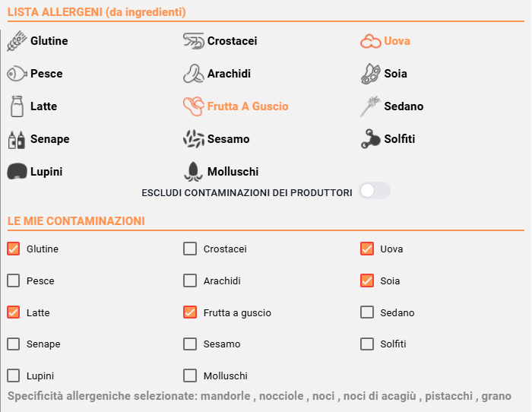Select the Solfiti molecule icon

tap(371, 139)
